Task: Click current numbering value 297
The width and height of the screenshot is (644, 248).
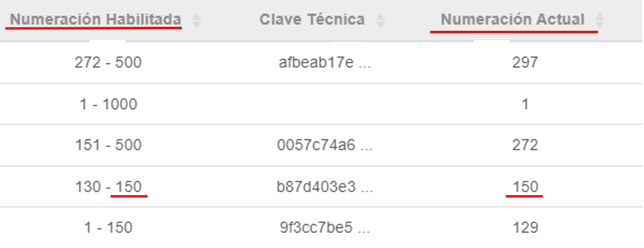Action: tap(525, 63)
